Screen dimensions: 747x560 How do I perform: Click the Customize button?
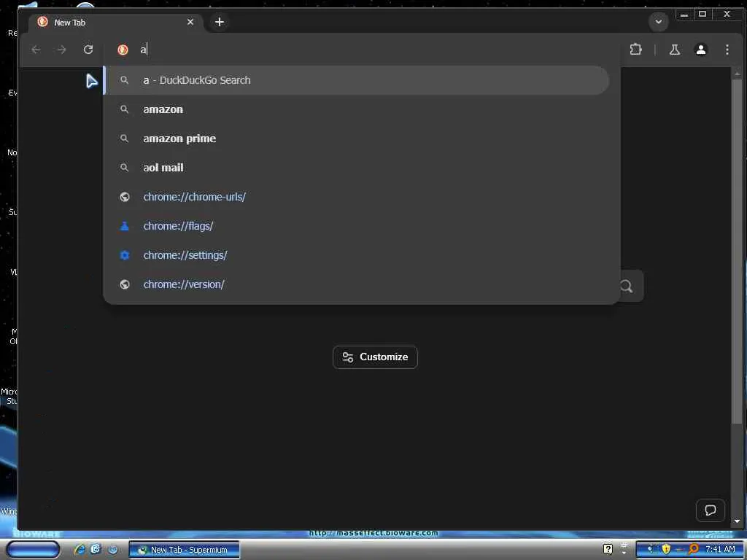point(375,357)
